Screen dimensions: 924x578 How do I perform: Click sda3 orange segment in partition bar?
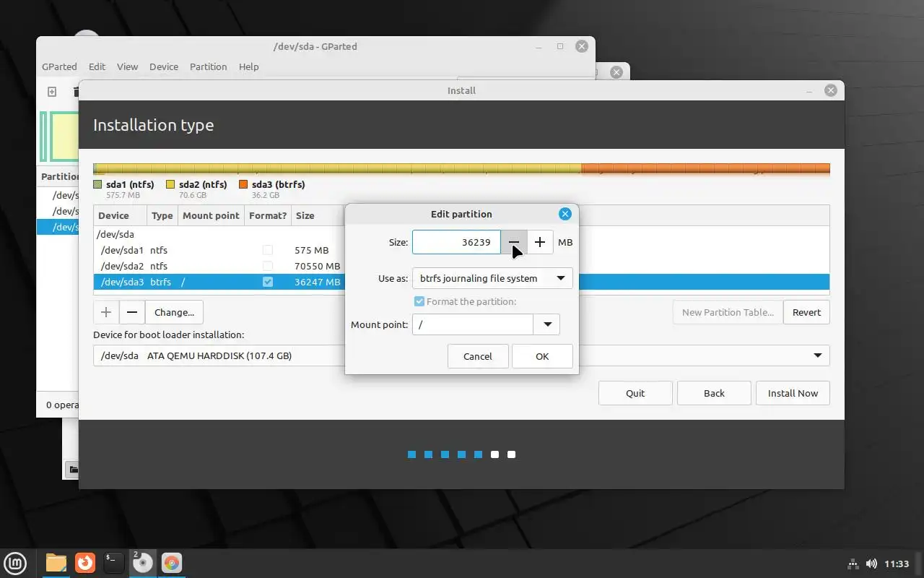tap(705, 169)
